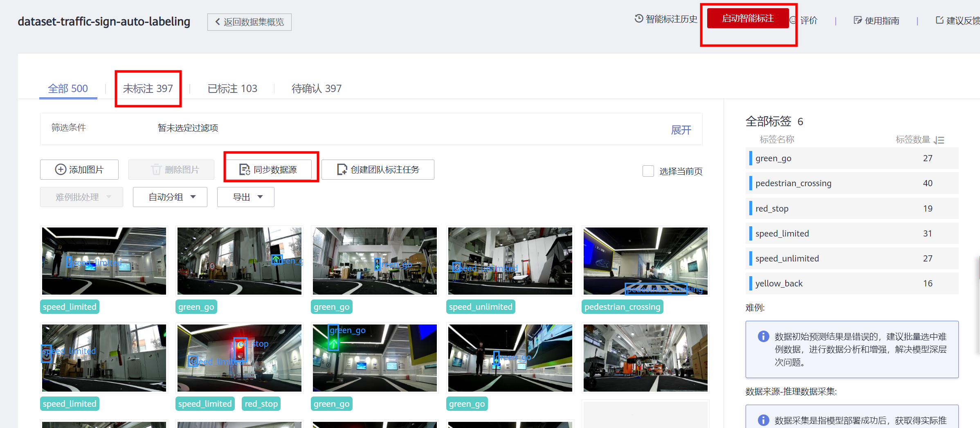Viewport: 980px width, 428px height.
Task: Select the speed_unlimited row in label list
Action: click(x=852, y=258)
